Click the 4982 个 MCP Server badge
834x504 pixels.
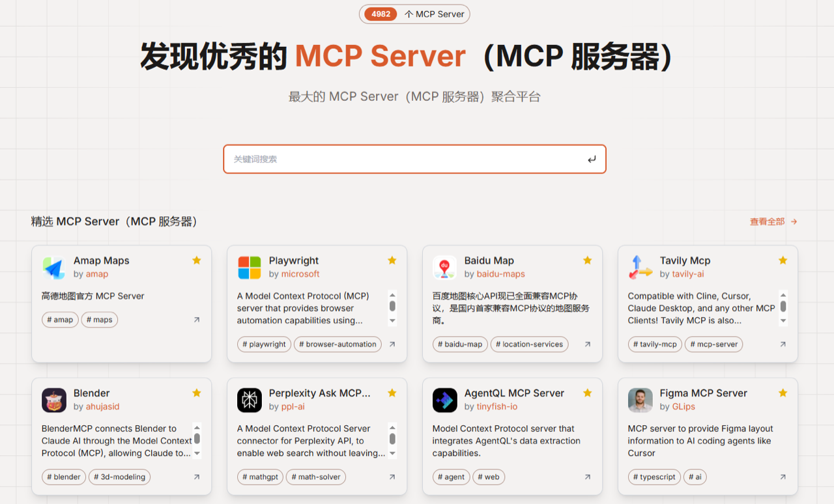click(x=414, y=14)
